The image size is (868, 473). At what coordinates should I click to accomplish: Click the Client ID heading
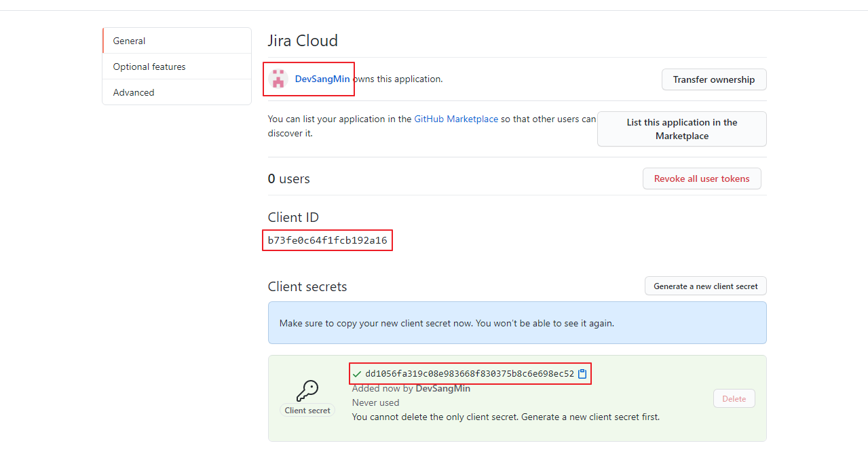click(293, 217)
